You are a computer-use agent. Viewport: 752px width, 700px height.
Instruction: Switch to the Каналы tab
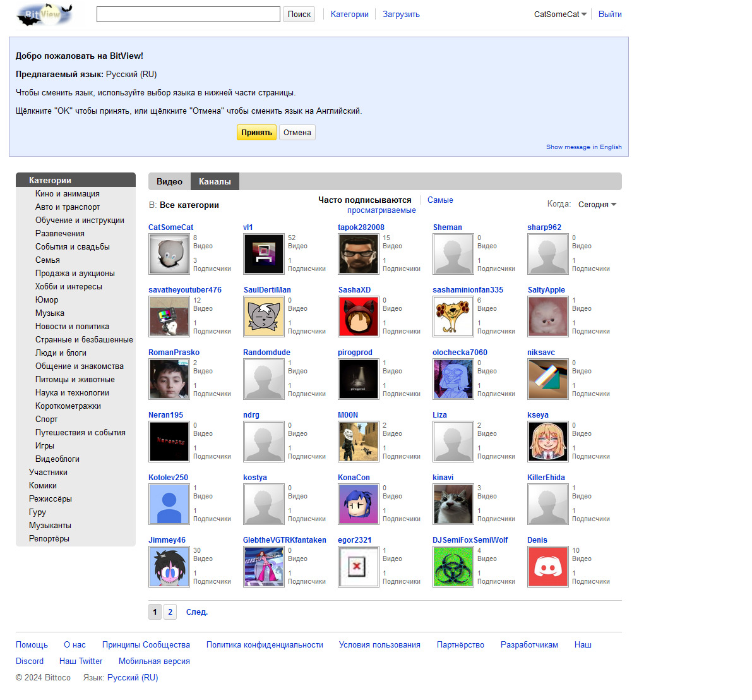pyautogui.click(x=215, y=181)
